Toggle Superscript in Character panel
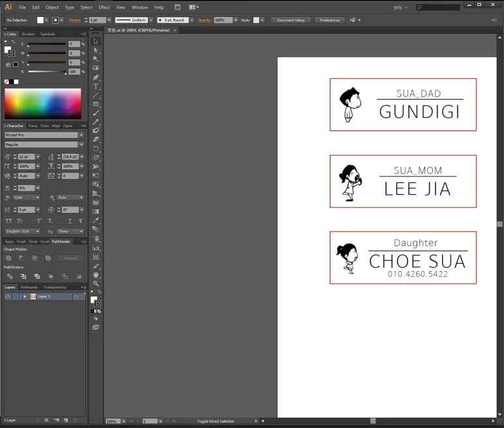Viewport: 504px width, 428px height. tap(39, 221)
